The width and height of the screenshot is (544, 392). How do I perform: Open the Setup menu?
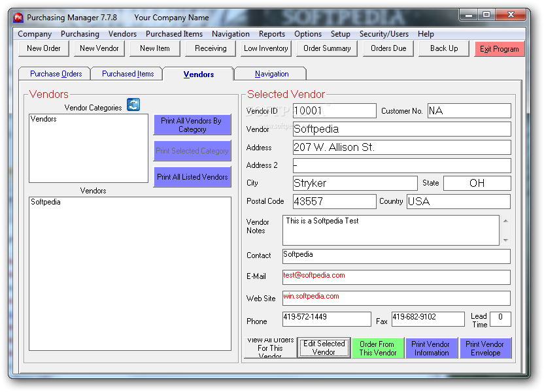tap(341, 34)
